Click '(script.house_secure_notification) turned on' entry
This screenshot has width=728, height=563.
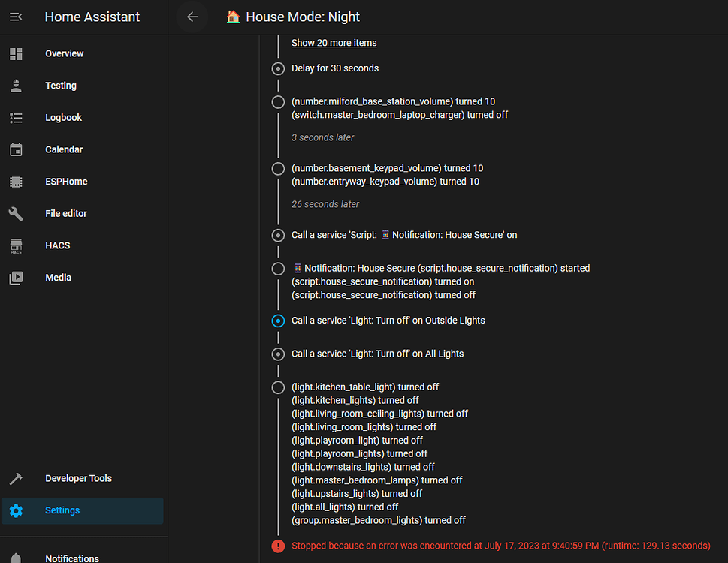(x=383, y=282)
